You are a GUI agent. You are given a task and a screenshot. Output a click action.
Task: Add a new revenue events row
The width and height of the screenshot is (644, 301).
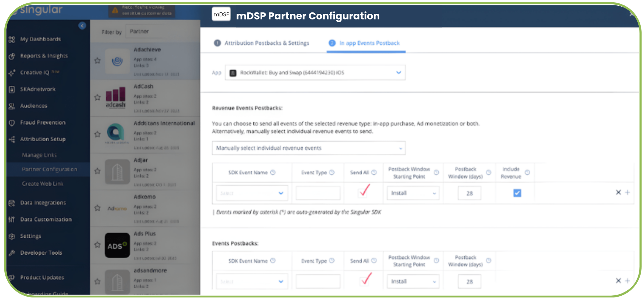point(628,192)
